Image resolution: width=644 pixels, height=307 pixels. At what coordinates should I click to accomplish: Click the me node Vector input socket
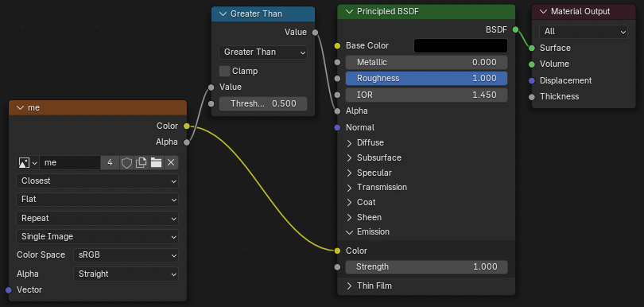[9, 290]
